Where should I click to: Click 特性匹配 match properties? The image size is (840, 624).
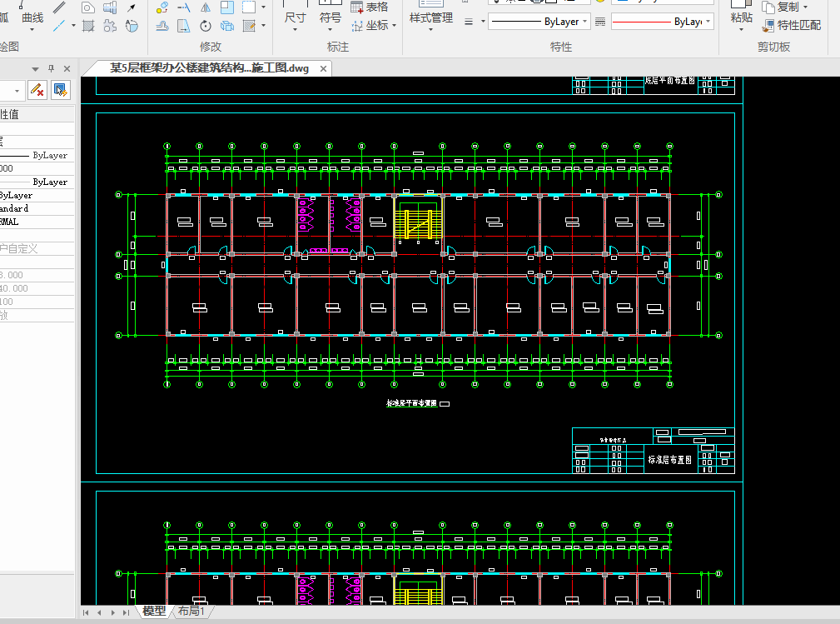click(792, 25)
